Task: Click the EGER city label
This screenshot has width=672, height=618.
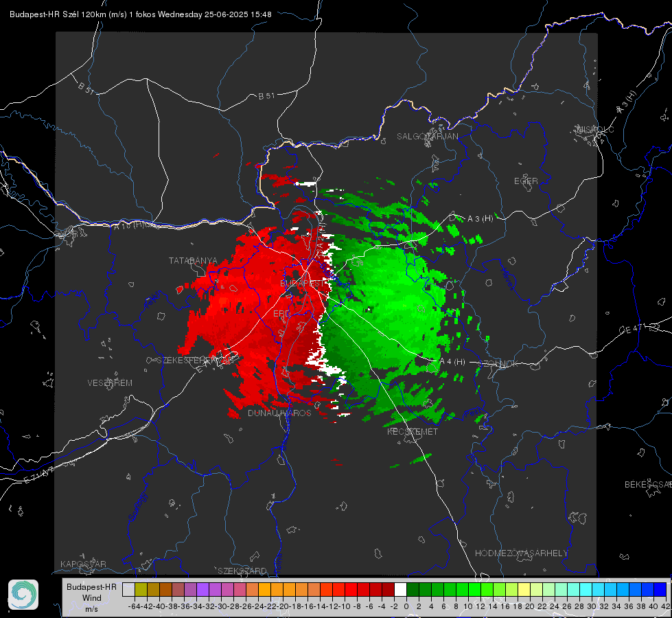Action: (x=526, y=181)
